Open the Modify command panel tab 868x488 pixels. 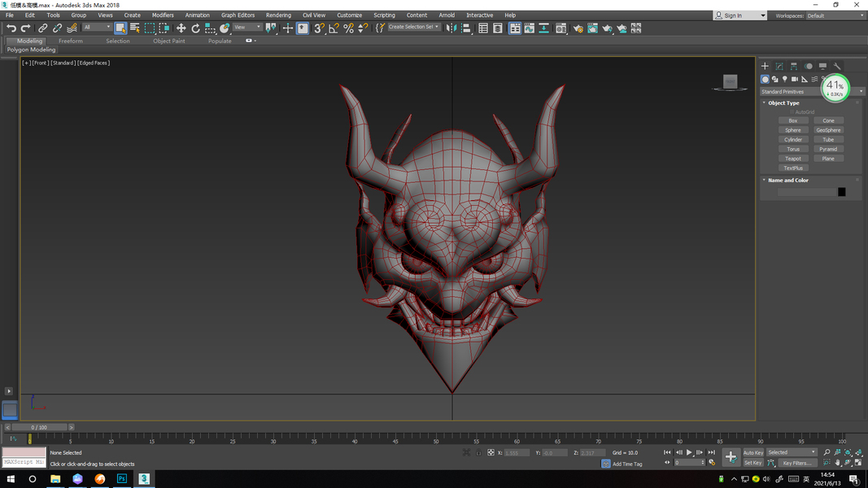779,66
